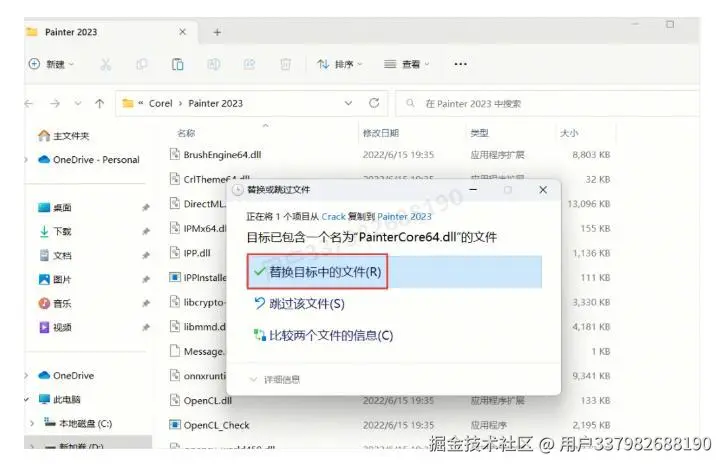This screenshot has width=725, height=467.
Task: Unpin Music using its pin icon
Action: (x=146, y=303)
